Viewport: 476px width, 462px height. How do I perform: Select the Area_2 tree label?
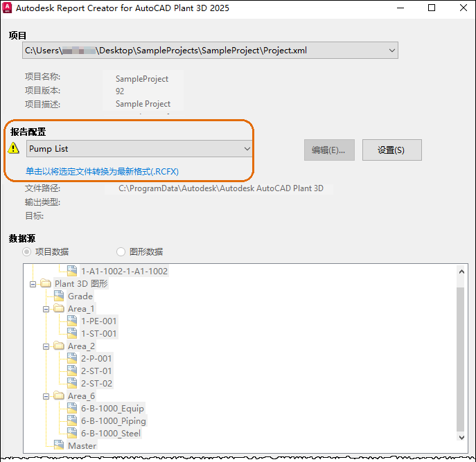coord(81,346)
